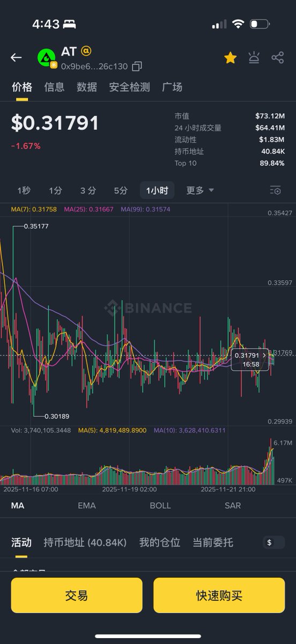The width and height of the screenshot is (296, 644).
Task: Tap the Top 10 89.84% row
Action: coord(230,163)
